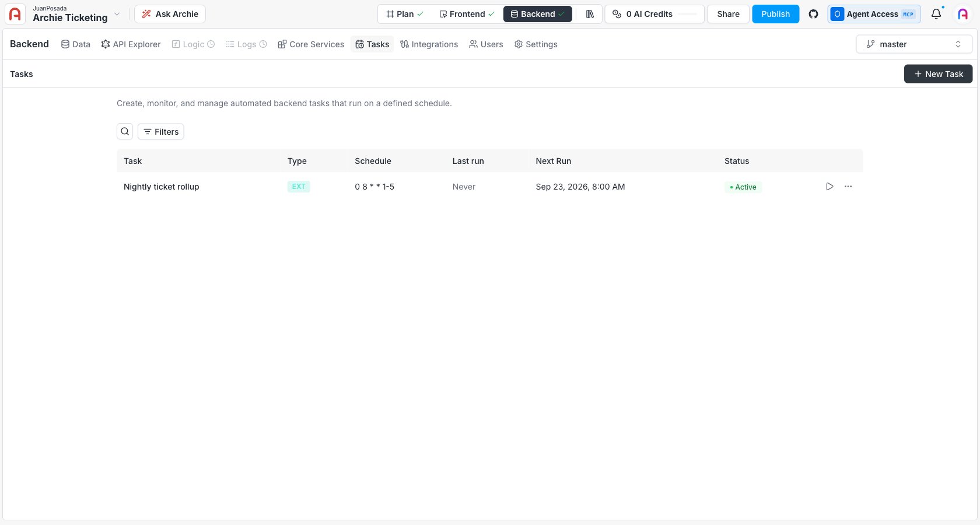Click the Schedule column header
Viewport: 980px width, 525px height.
373,161
